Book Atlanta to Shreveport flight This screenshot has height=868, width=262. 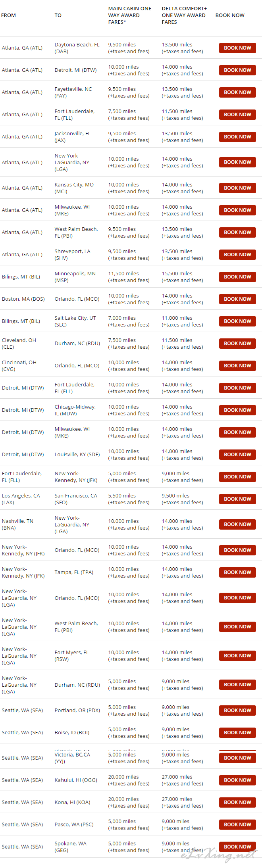coord(237,255)
